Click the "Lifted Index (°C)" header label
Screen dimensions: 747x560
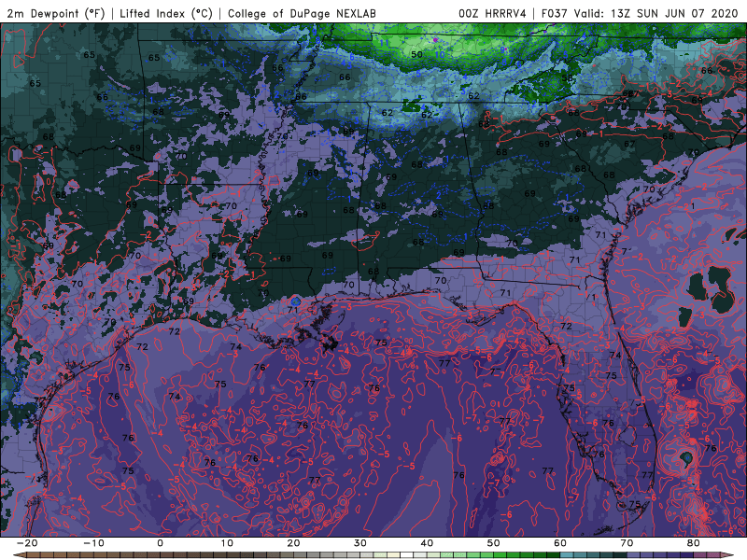tap(166, 13)
